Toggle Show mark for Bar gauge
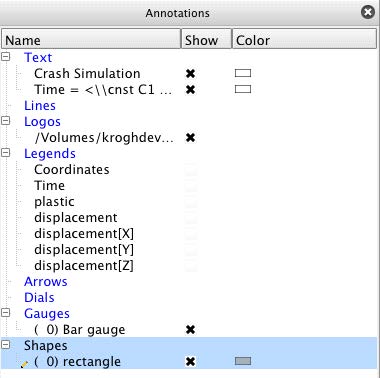 coord(190,329)
